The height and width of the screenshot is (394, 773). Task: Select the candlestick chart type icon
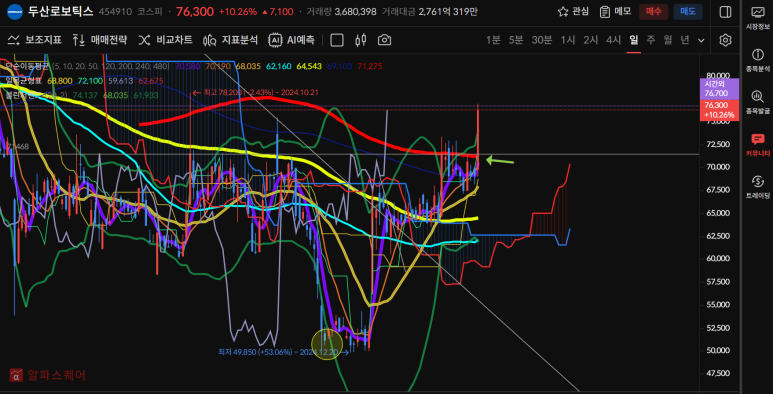tap(361, 40)
